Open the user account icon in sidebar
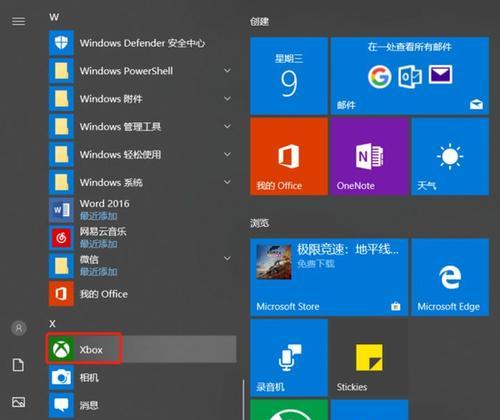This screenshot has height=420, width=500. pos(19,328)
